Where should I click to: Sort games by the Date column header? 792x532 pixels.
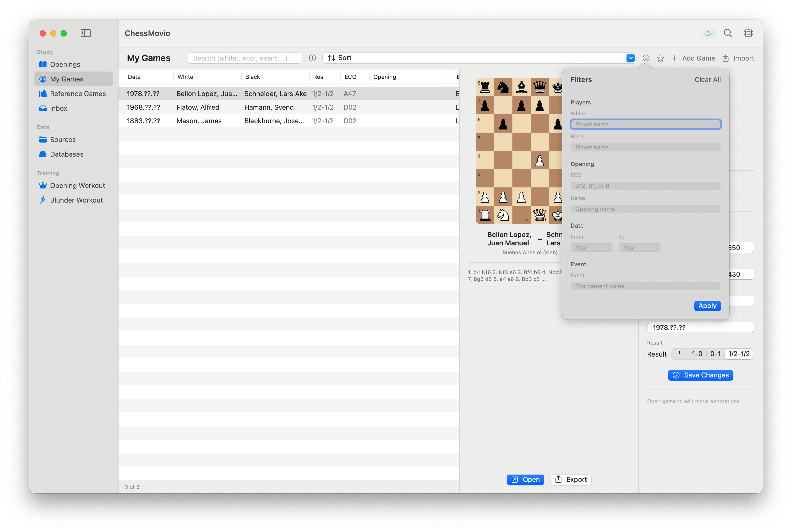(134, 77)
